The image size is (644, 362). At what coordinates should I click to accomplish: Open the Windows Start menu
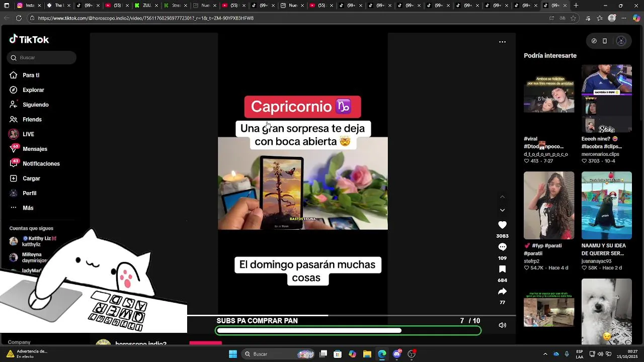tap(233, 354)
